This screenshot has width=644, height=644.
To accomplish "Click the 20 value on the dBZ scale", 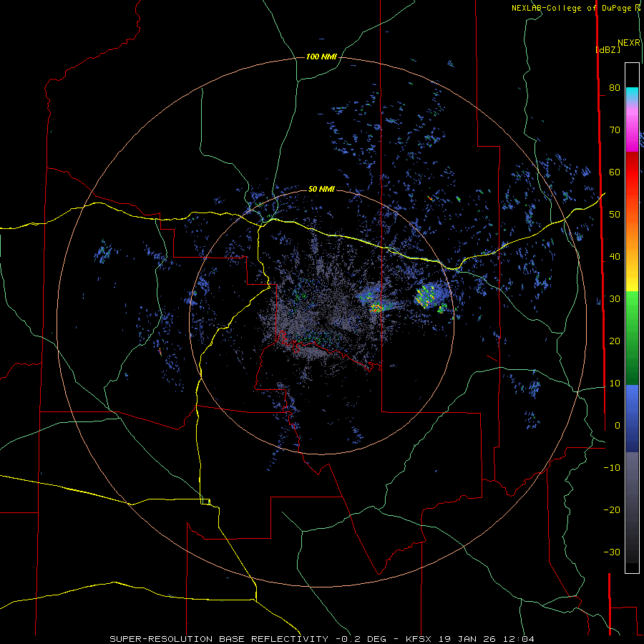I will coord(615,341).
